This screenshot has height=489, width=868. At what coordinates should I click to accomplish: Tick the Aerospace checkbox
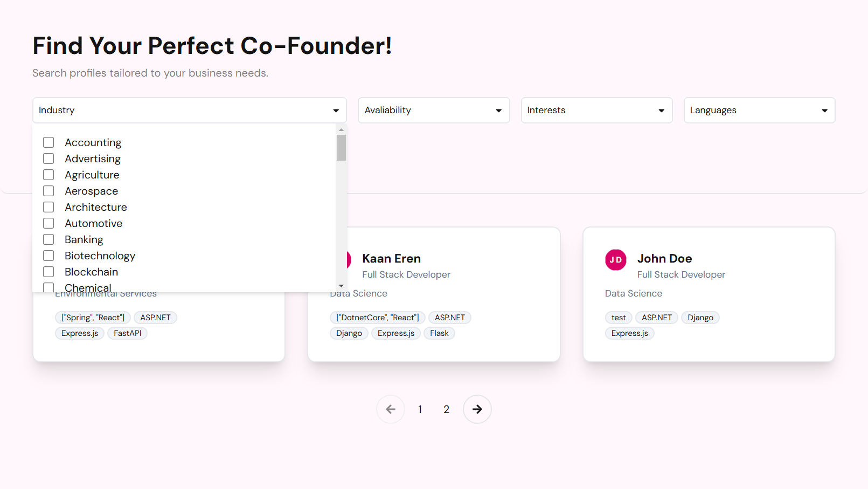(48, 191)
